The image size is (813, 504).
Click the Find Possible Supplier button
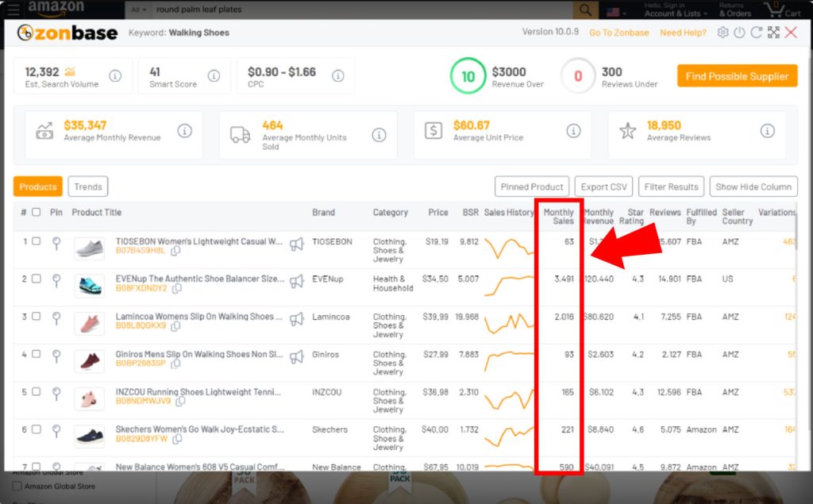(x=737, y=76)
